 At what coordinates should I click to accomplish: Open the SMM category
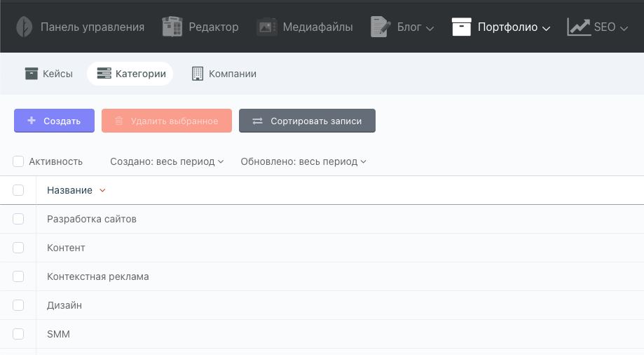58,334
